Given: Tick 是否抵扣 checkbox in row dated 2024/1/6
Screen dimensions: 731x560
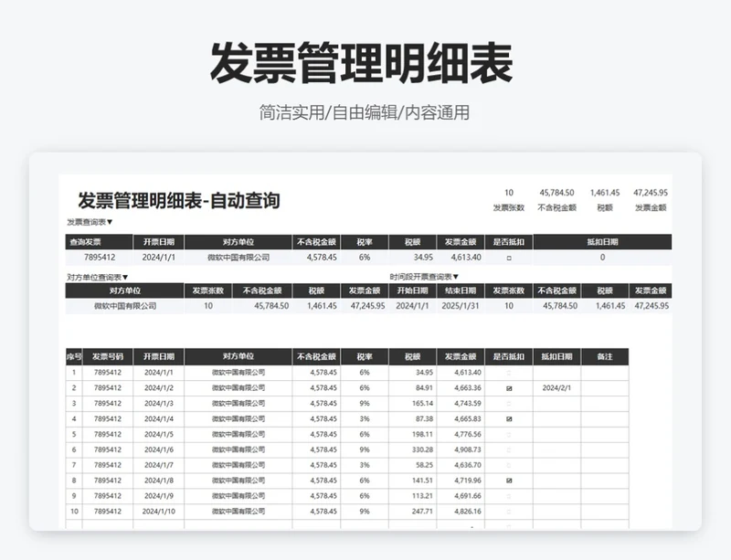Looking at the screenshot, I should point(509,449).
